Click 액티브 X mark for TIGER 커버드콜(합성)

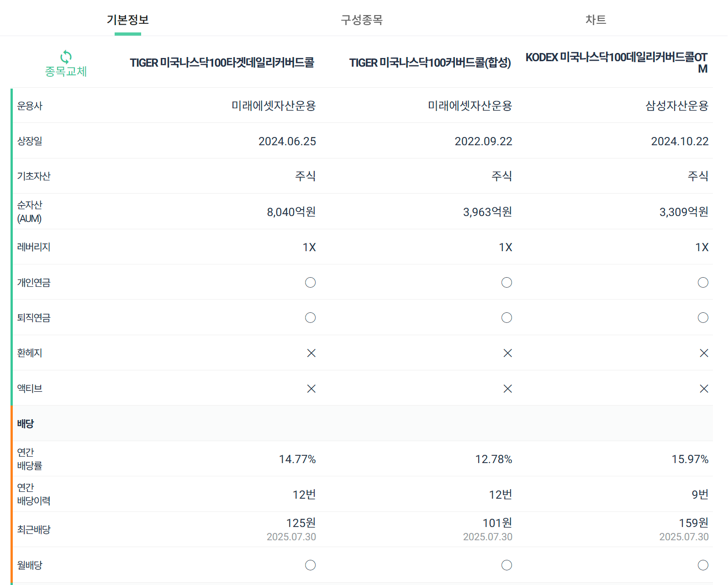[508, 389]
